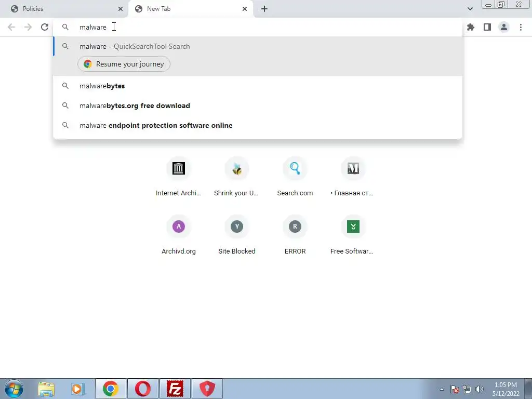Launch the media player taskbar icon

click(x=78, y=389)
